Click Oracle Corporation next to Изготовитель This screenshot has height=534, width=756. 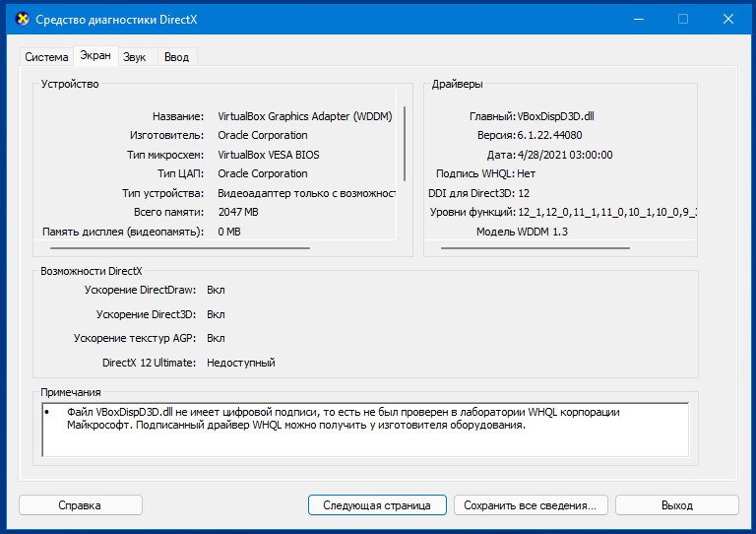point(262,135)
